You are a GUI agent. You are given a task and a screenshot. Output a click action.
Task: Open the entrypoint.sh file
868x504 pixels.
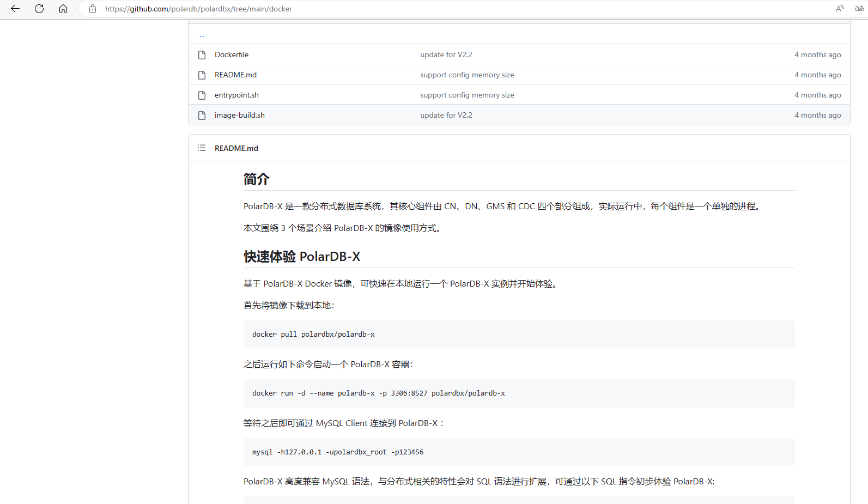coord(236,95)
